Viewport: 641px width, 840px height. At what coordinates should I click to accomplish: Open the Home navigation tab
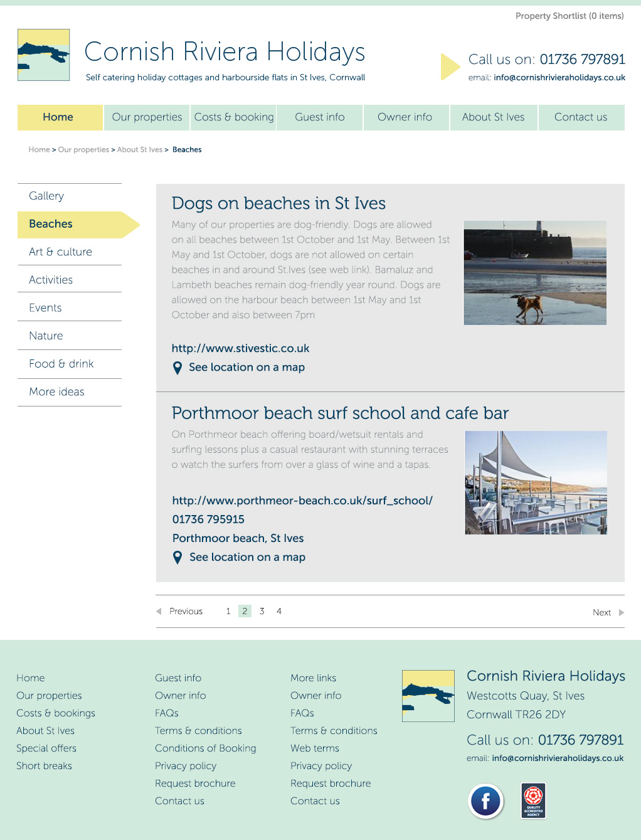click(x=60, y=117)
